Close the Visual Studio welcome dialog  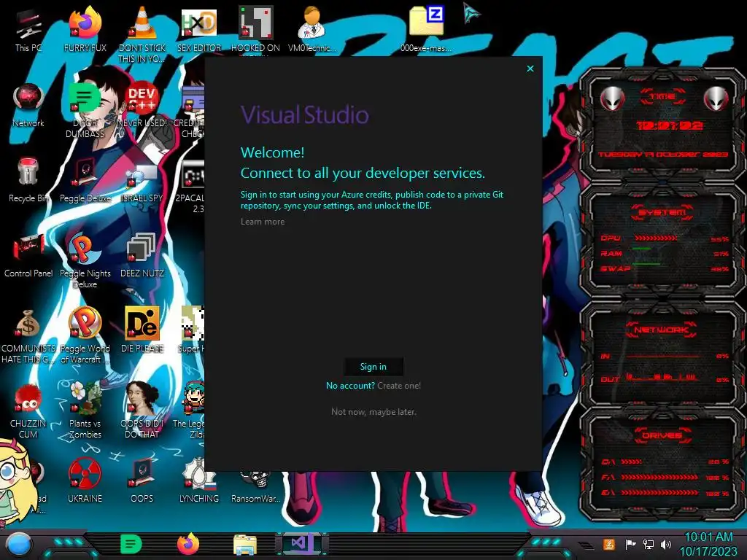point(530,69)
